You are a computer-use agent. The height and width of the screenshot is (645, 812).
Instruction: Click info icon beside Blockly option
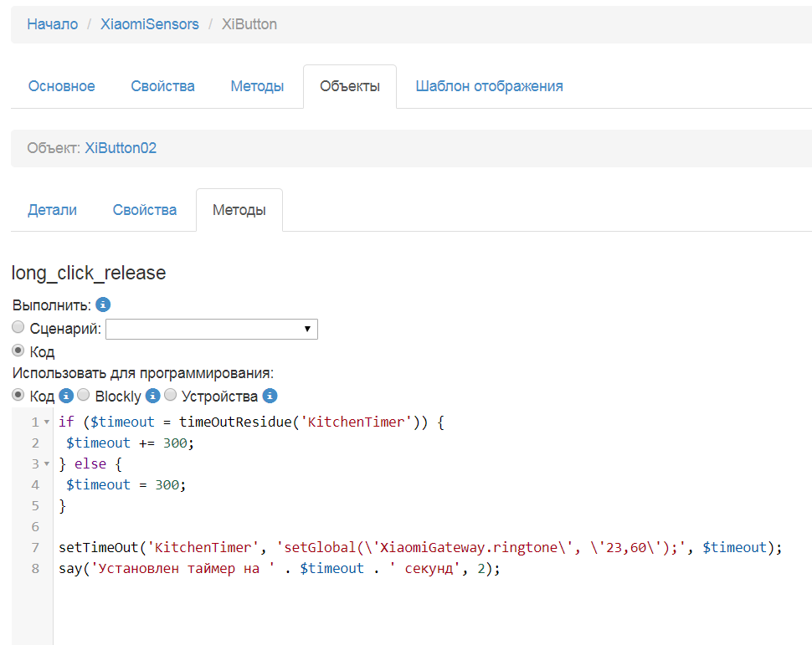coord(152,396)
